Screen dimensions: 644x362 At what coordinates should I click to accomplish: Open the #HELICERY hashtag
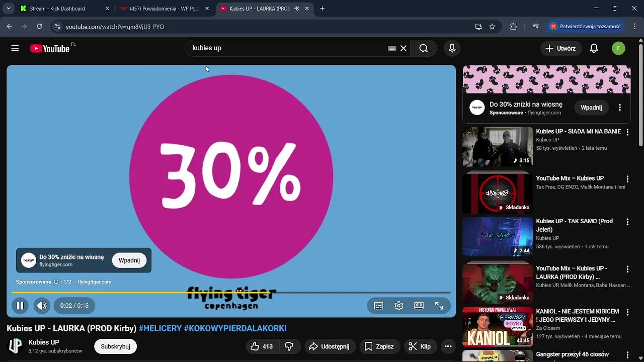coord(160,328)
